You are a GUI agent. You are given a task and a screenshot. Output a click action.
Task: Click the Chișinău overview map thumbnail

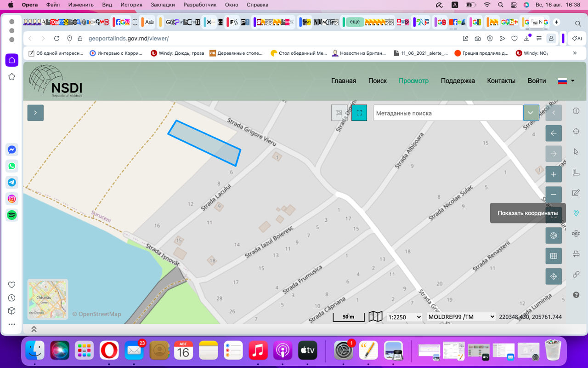[48, 299]
